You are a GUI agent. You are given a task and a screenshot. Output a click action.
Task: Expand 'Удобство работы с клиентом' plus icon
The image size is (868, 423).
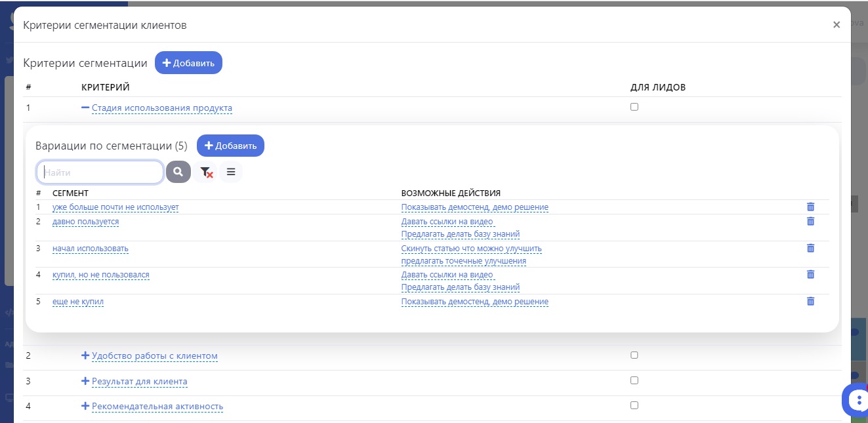(x=85, y=355)
